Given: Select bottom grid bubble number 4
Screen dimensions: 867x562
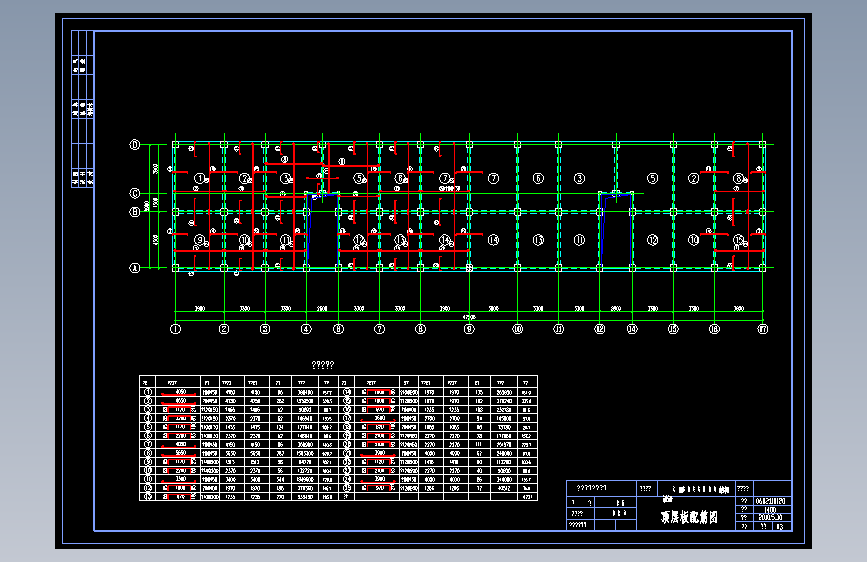Looking at the screenshot, I should (x=306, y=329).
